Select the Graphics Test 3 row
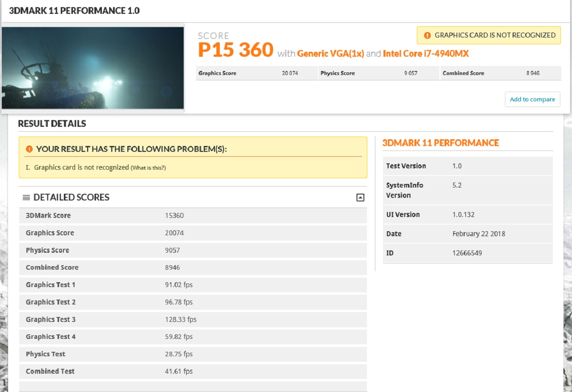Image resolution: width=572 pixels, height=392 pixels. [x=193, y=320]
